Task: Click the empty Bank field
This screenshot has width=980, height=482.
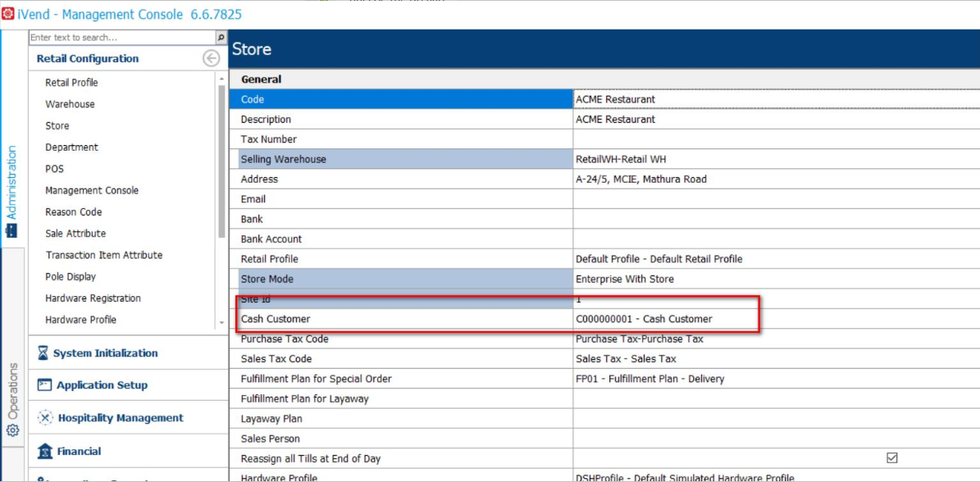Action: (x=777, y=219)
